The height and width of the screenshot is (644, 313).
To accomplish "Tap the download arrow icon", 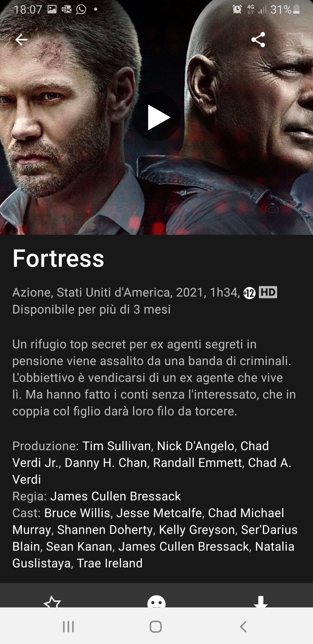I will coord(261,602).
